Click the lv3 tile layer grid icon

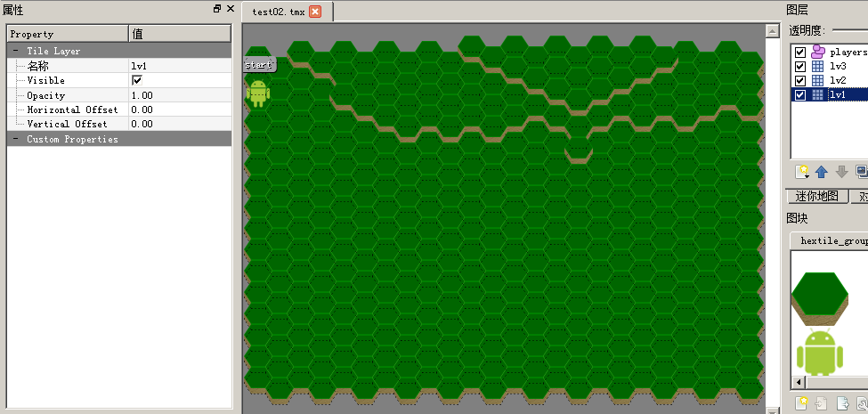[817, 67]
